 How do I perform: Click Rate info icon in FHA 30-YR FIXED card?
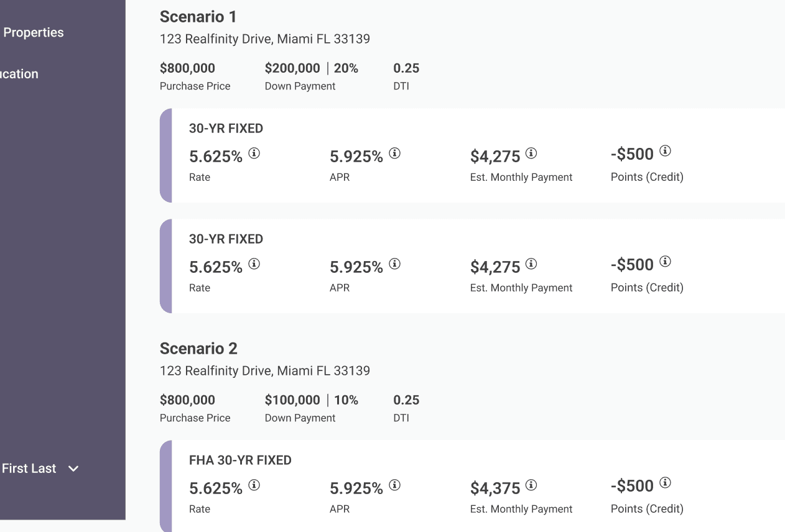254,485
